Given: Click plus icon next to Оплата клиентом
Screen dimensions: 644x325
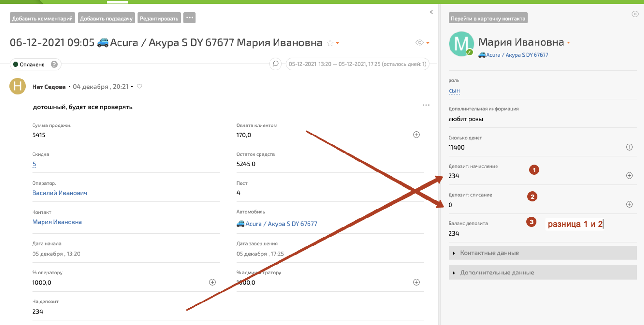Looking at the screenshot, I should 416,135.
